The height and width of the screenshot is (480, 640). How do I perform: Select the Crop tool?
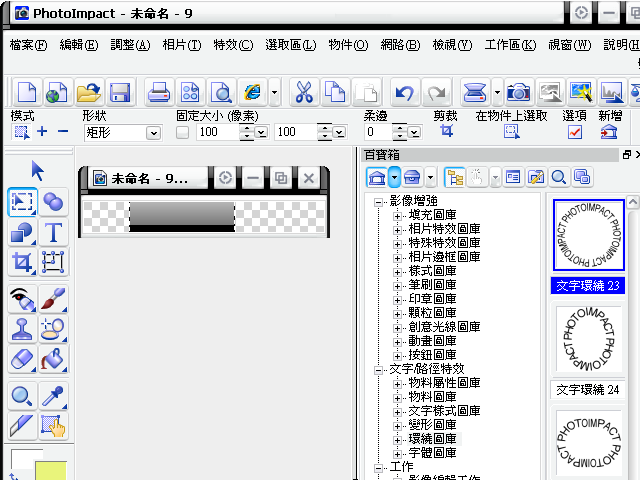[22, 262]
